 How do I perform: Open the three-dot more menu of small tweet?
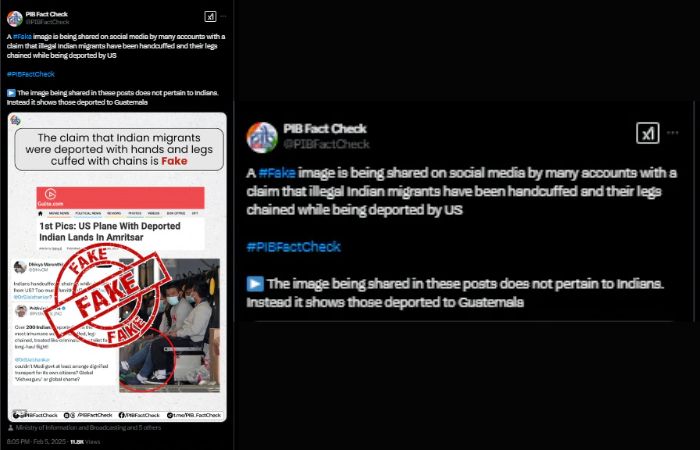click(223, 17)
